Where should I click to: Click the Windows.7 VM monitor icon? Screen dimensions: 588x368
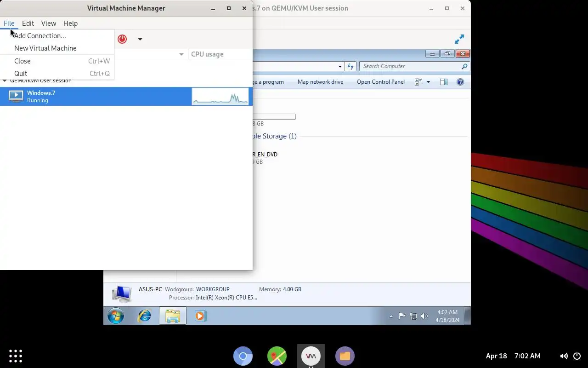[x=16, y=96]
